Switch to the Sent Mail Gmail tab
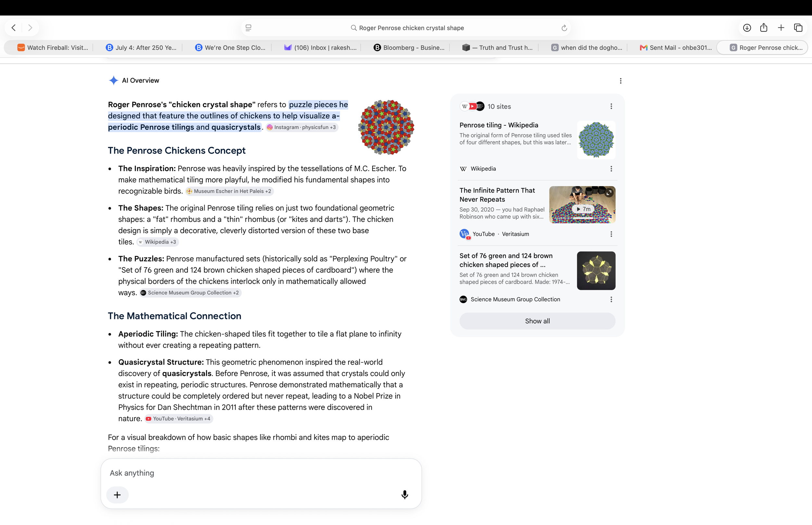Viewport: 812px width, 525px height. (x=676, y=48)
